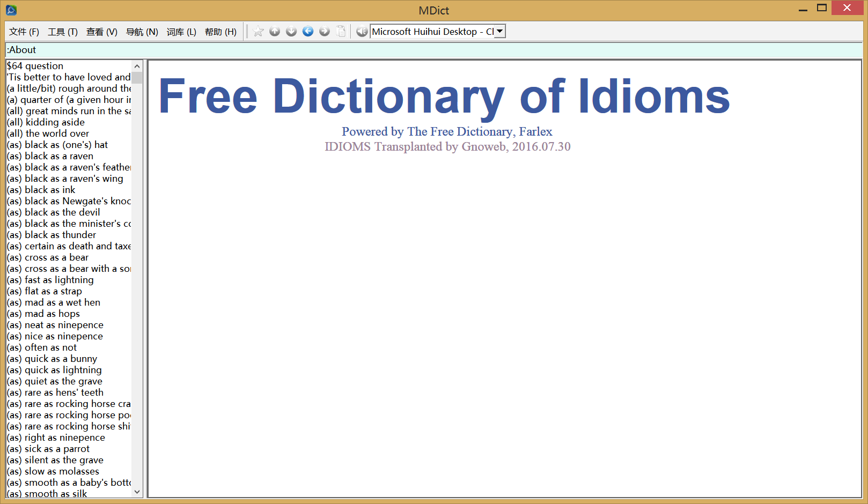Go to the previous entry with the up arrow
Viewport: 868px width, 504px height.
tap(275, 32)
